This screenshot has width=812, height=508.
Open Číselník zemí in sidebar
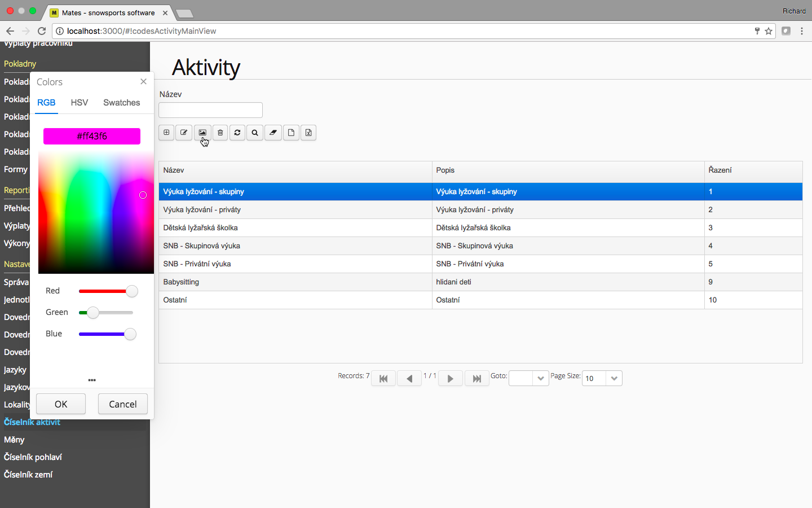pos(28,475)
